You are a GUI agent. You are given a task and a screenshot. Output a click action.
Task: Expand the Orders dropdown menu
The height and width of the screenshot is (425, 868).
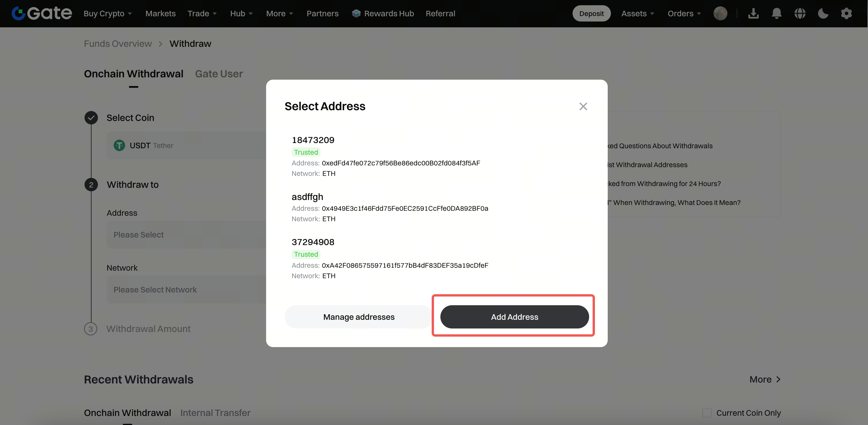click(684, 13)
